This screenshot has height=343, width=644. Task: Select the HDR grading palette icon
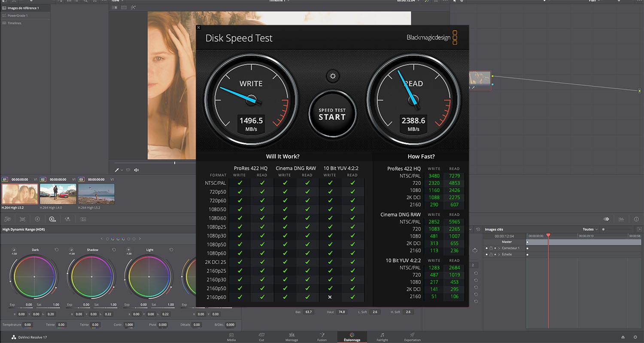tap(52, 219)
